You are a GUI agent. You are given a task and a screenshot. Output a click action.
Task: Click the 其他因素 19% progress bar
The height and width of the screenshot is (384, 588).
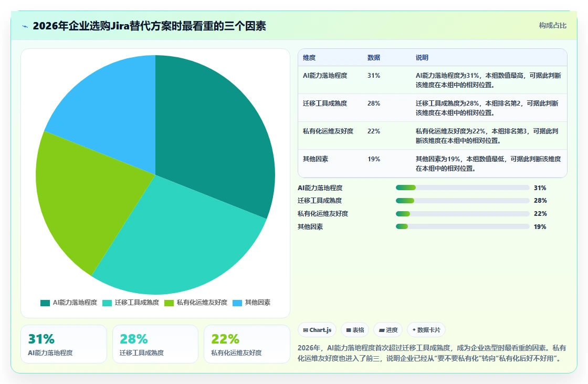click(463, 227)
